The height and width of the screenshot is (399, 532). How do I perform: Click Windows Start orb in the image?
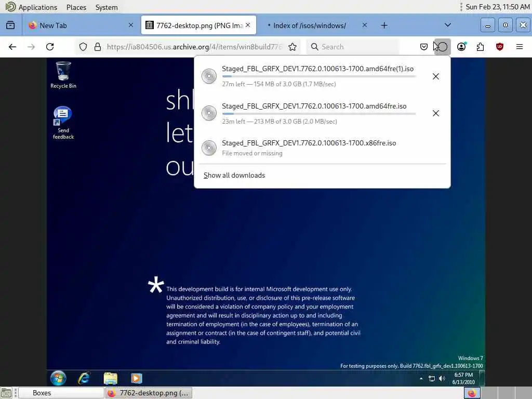(x=58, y=378)
